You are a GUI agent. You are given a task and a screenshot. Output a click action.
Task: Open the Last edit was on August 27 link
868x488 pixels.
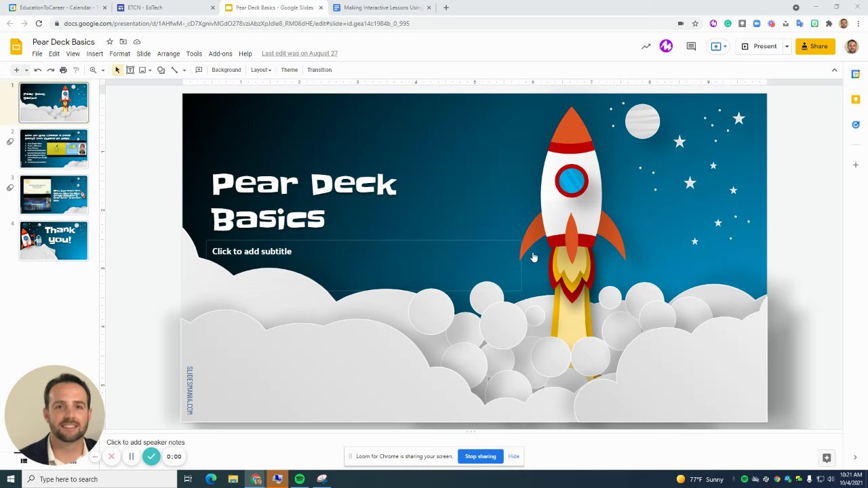coord(300,54)
